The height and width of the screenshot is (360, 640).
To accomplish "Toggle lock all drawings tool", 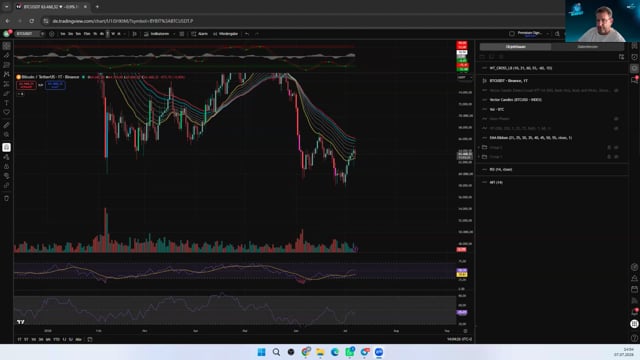I will [7, 167].
